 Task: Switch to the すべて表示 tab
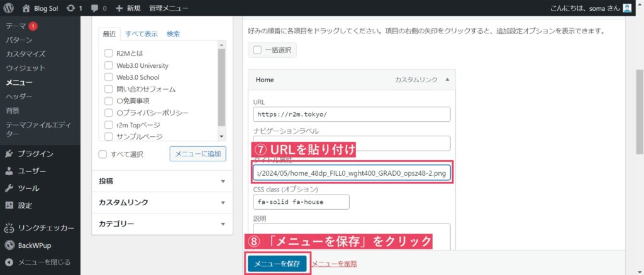point(141,34)
